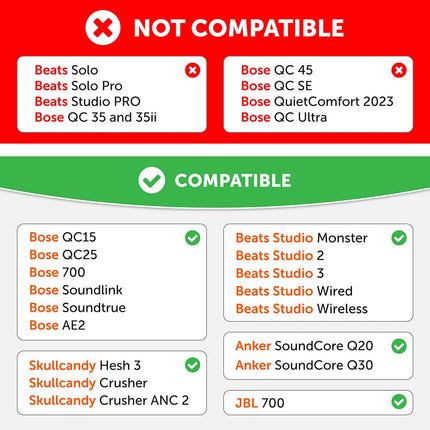
Task: Click the red X icon in Beats Solo box
Action: coord(192,70)
